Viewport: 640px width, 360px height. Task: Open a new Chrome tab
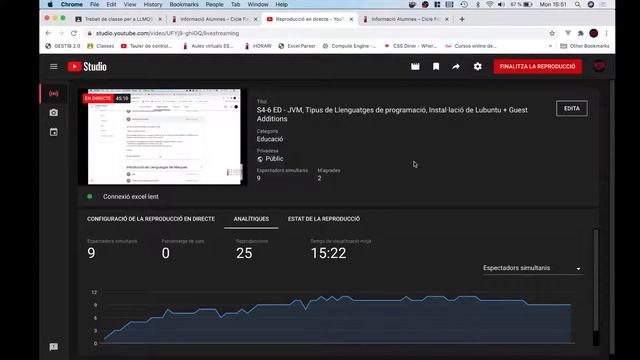462,19
